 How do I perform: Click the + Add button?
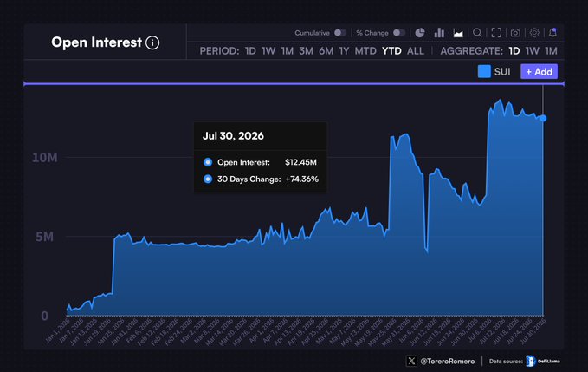[x=539, y=71]
